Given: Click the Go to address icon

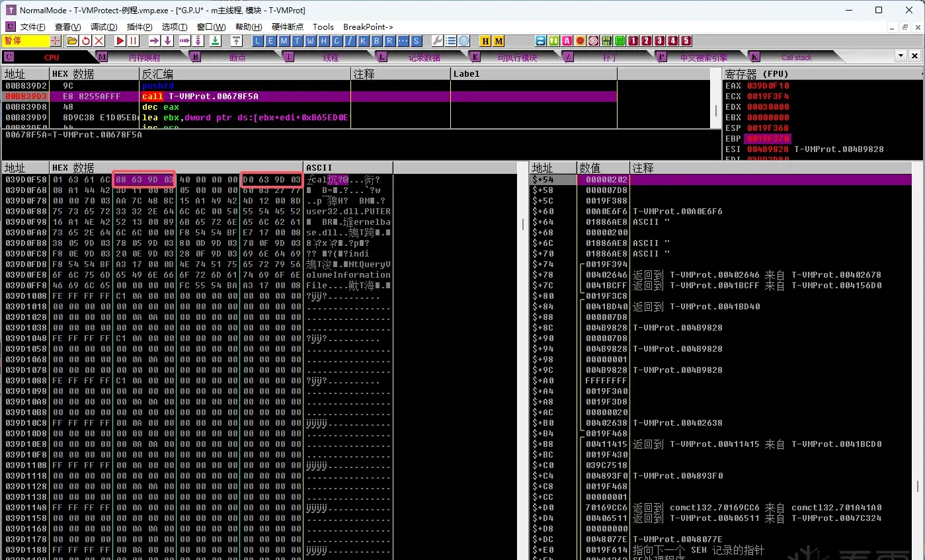Looking at the screenshot, I should click(236, 41).
